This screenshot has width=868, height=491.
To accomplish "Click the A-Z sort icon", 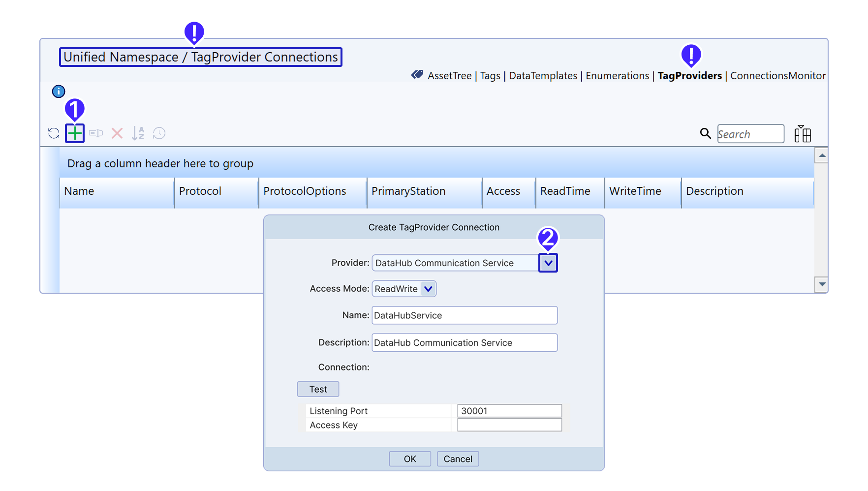I will (x=138, y=133).
